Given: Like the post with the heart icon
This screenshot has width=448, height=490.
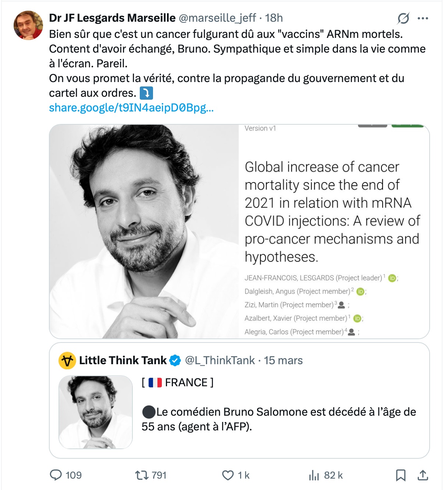Looking at the screenshot, I should point(228,475).
